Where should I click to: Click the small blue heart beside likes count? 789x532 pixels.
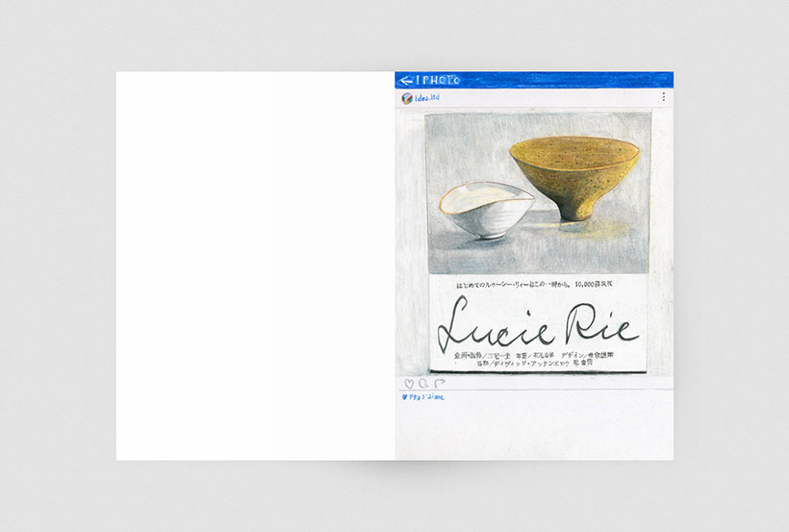coord(404,396)
